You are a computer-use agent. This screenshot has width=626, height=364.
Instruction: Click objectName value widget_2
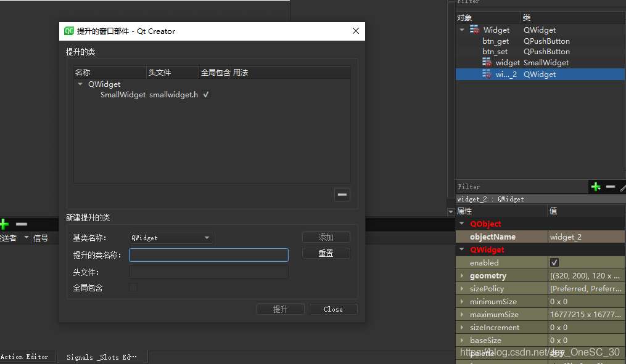click(586, 237)
